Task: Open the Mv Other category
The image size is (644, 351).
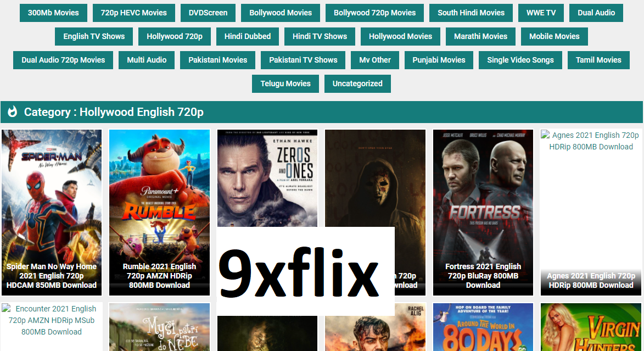Action: click(x=375, y=60)
